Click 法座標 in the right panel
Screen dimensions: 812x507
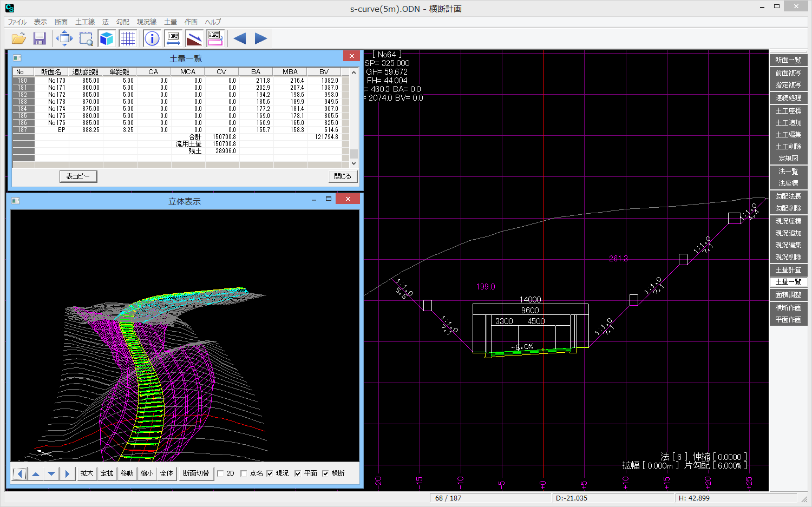coord(788,183)
